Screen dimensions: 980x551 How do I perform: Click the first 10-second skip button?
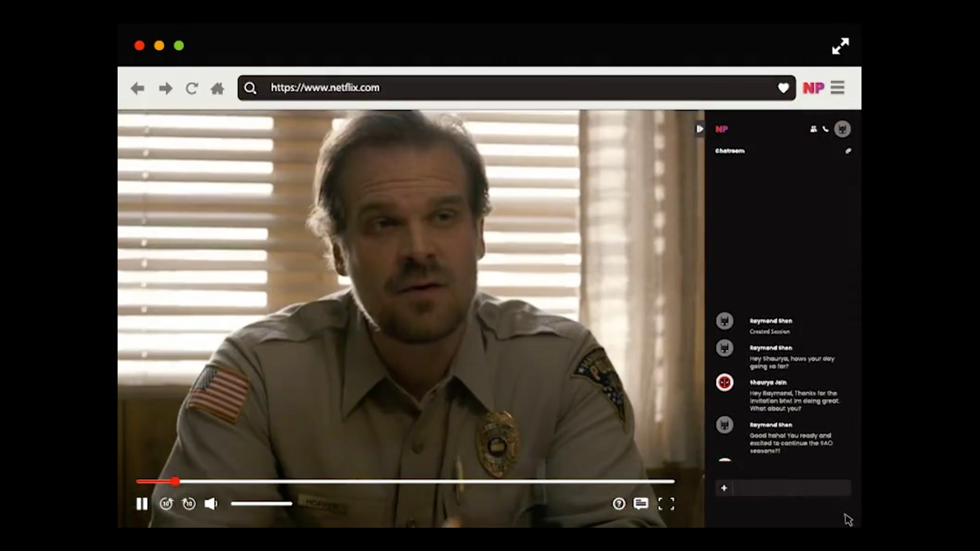pyautogui.click(x=166, y=504)
